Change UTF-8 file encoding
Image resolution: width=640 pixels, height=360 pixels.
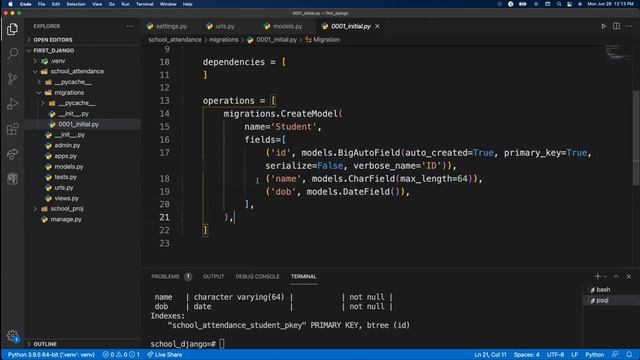[x=555, y=355]
